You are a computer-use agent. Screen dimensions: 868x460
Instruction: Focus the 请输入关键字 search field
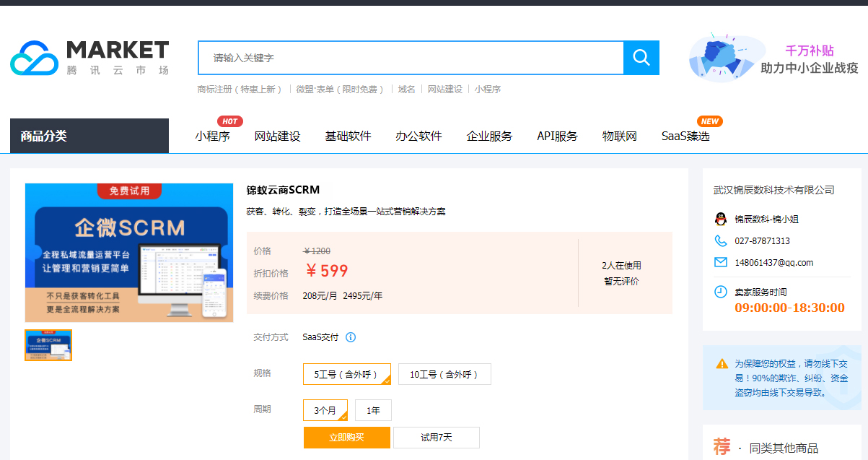(411, 58)
